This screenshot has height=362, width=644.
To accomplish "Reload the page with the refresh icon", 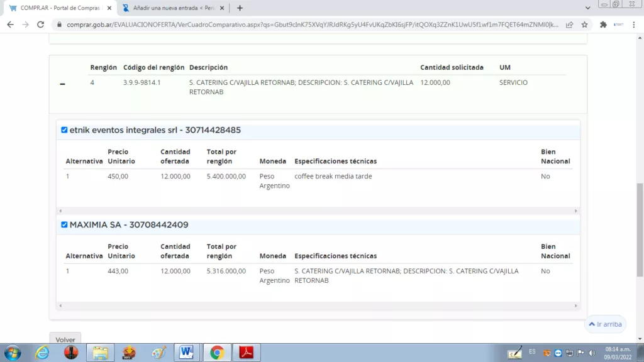I will click(x=41, y=25).
